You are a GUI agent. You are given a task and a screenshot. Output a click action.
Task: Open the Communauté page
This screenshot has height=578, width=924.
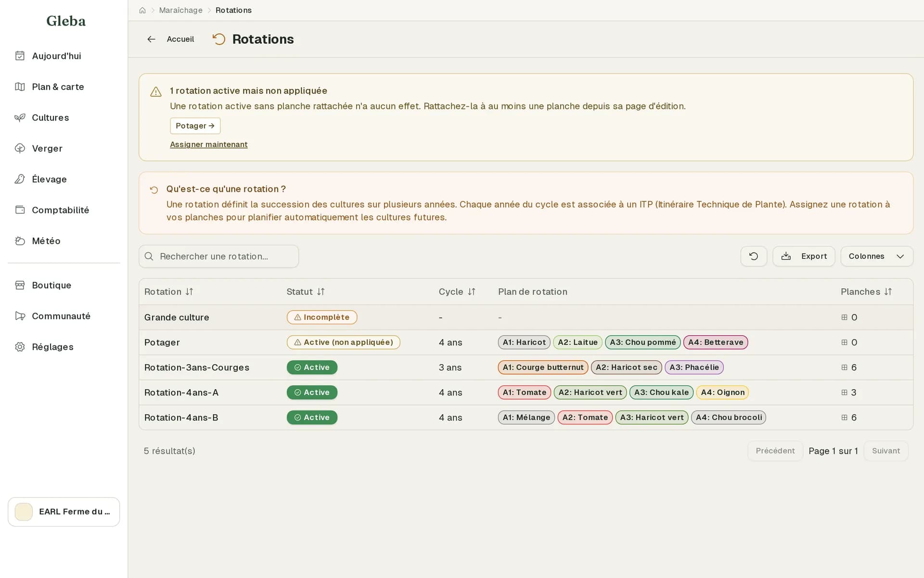click(64, 316)
